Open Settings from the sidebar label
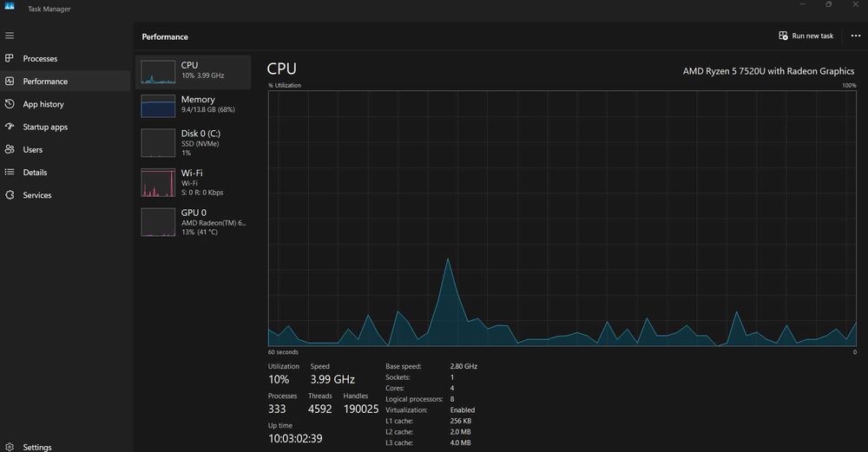The image size is (868, 452). tap(37, 447)
